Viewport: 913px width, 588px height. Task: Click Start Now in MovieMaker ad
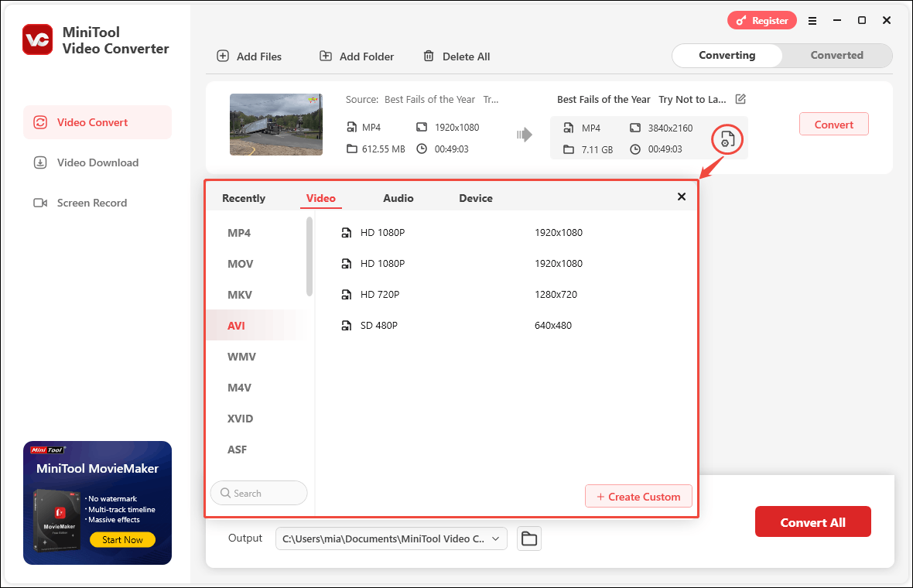(122, 540)
